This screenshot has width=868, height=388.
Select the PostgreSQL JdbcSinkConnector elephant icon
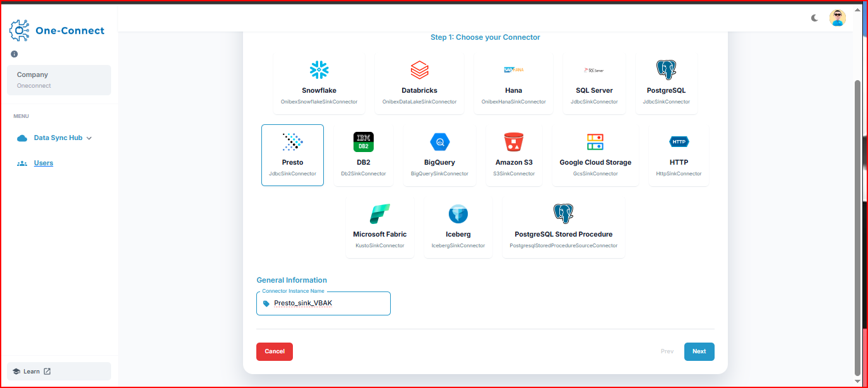667,69
